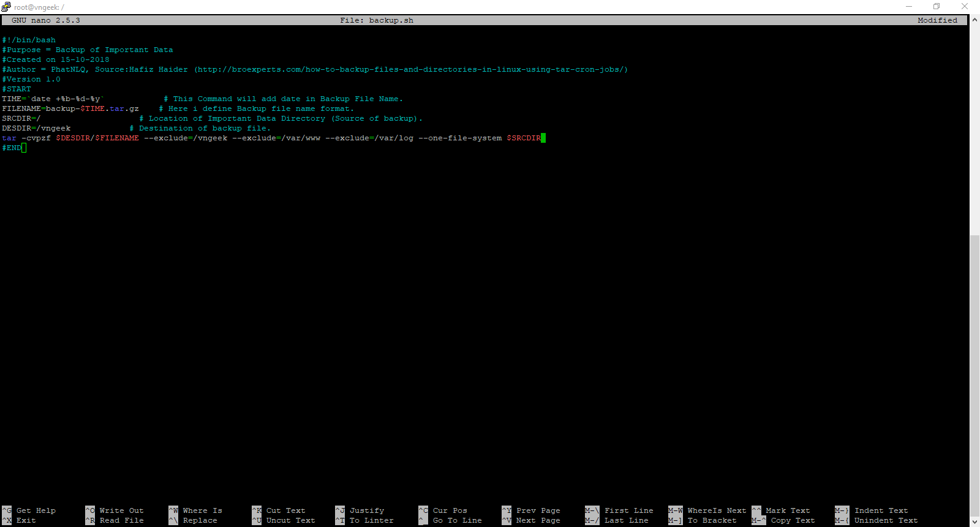Click the ^V Next Page shortcut
Viewport: 980px width, 527px height.
pyautogui.click(x=531, y=520)
